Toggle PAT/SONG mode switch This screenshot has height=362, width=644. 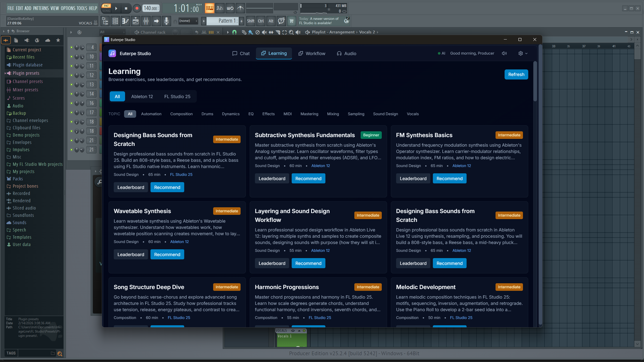(106, 8)
